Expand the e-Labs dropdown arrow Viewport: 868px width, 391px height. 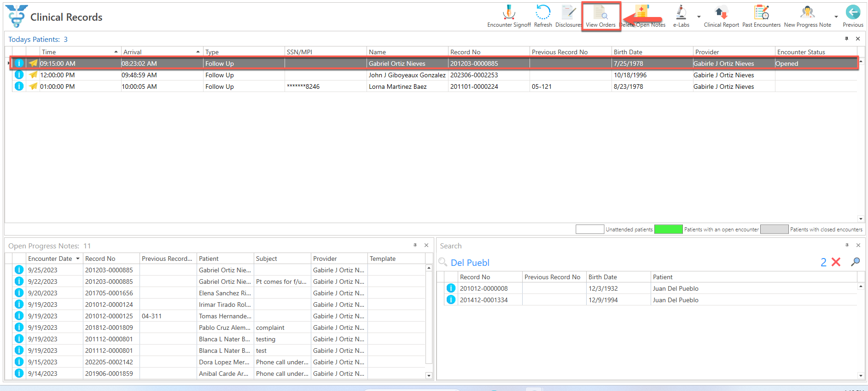tap(699, 17)
